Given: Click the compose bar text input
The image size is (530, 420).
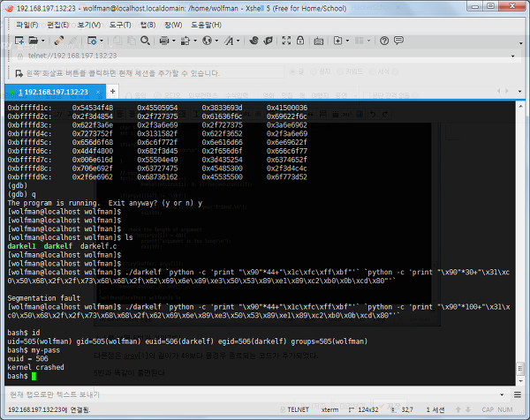Looking at the screenshot, I should (252, 394).
